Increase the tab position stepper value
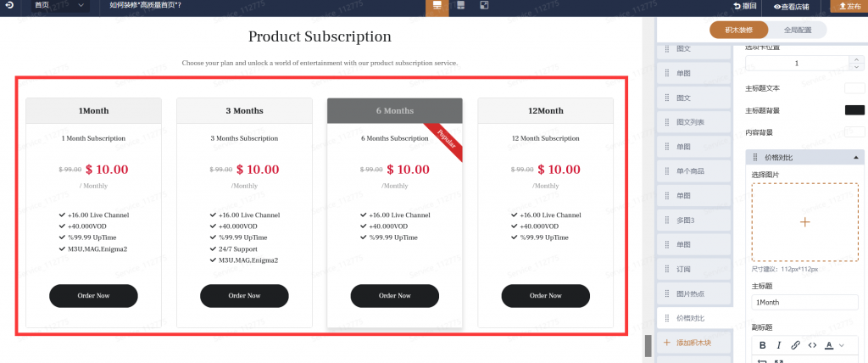868x363 pixels. click(x=856, y=59)
